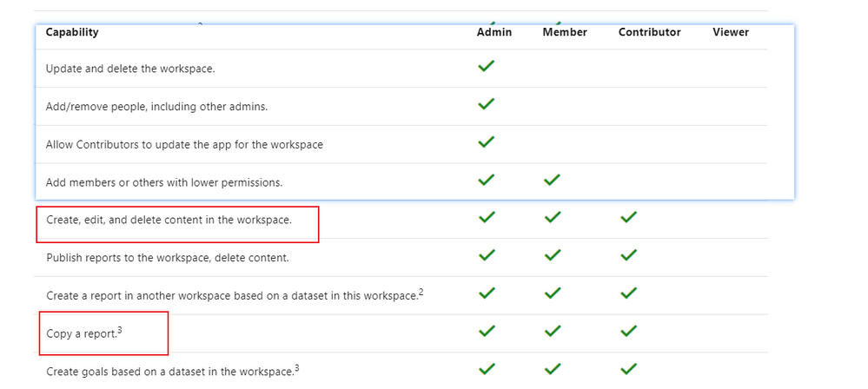
Task: Select 'Publish reports to the workspace, delete content.'
Action: click(168, 258)
